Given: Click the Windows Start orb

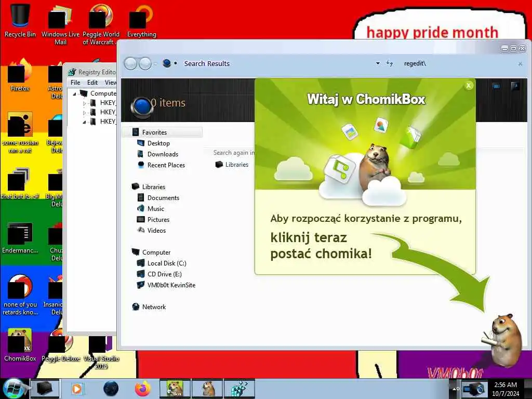Looking at the screenshot, I should [14, 389].
